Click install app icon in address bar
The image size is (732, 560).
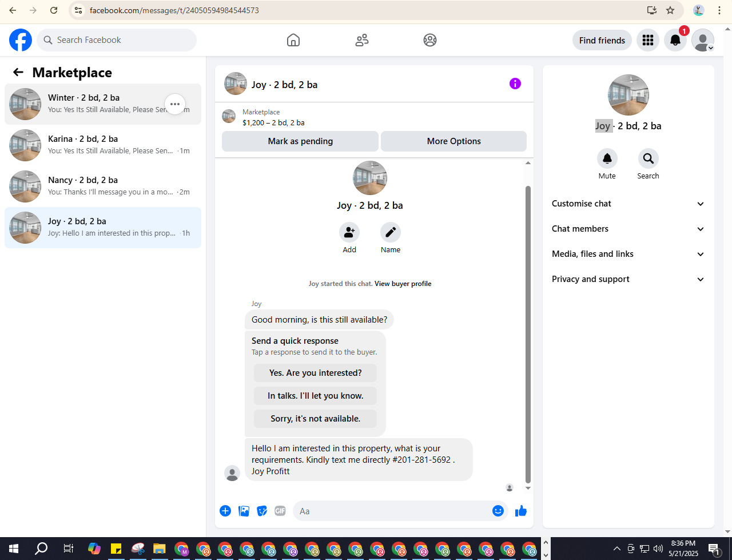(652, 10)
